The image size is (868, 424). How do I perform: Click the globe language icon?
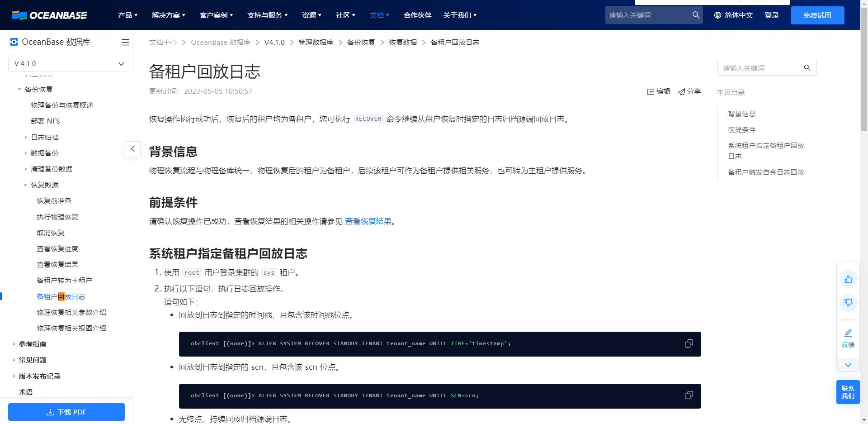pos(717,15)
